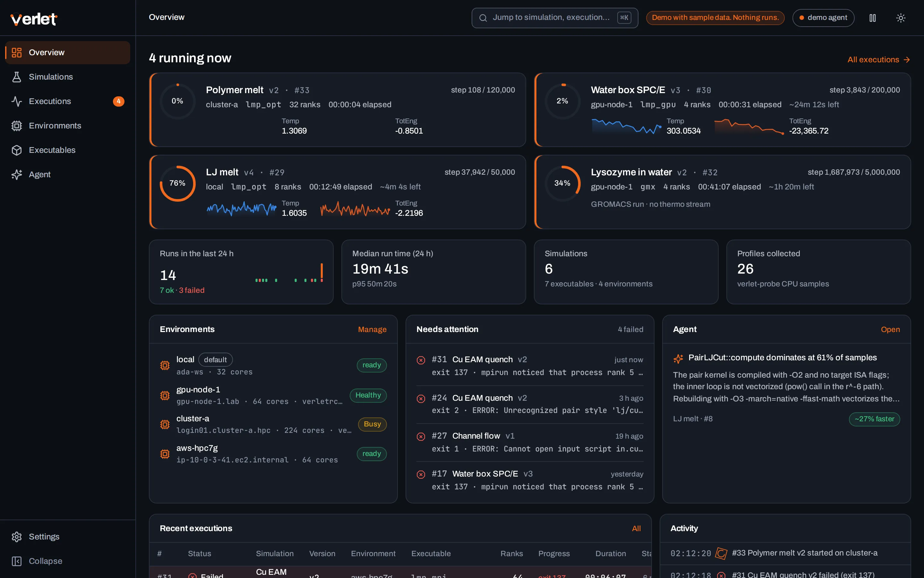
Task: Click the search magnifier icon
Action: 483,18
